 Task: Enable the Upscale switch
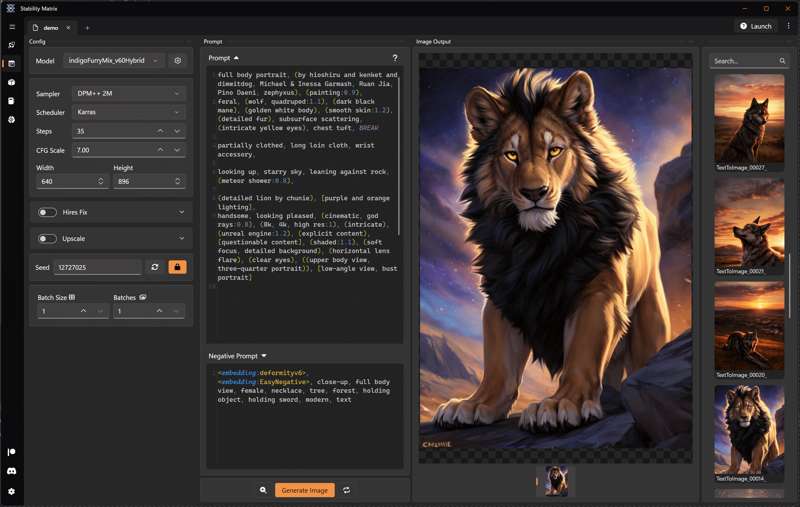(x=47, y=239)
